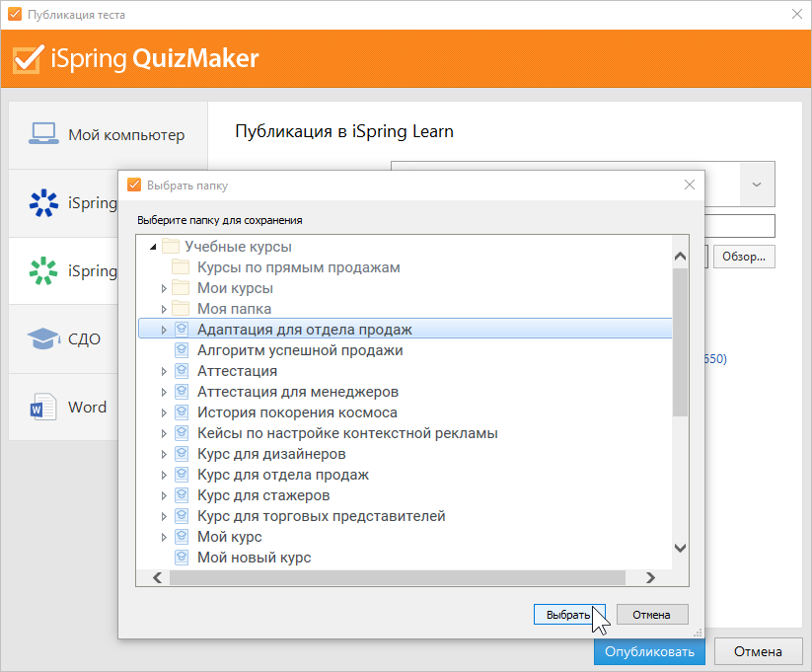812x672 pixels.
Task: Expand История покорения космоса node
Action: point(164,412)
